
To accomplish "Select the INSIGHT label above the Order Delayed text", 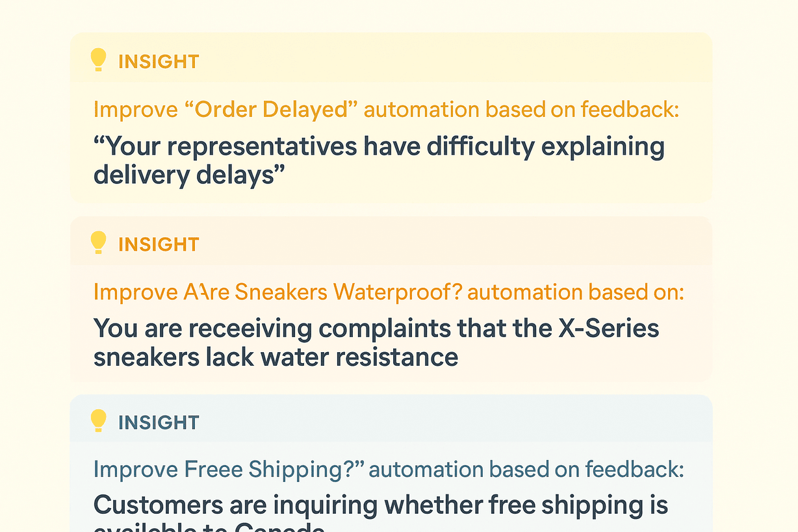I will [x=158, y=62].
